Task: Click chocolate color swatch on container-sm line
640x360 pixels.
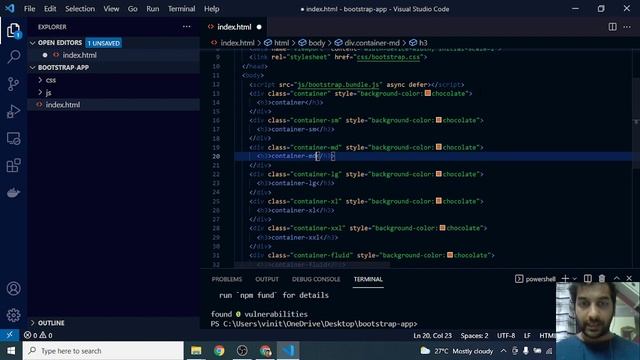Action: pyautogui.click(x=438, y=120)
